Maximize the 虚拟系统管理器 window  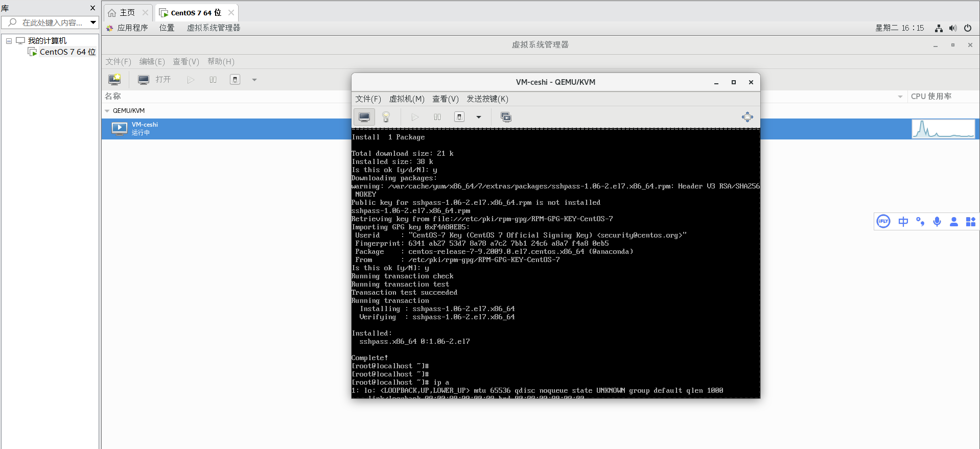(953, 45)
